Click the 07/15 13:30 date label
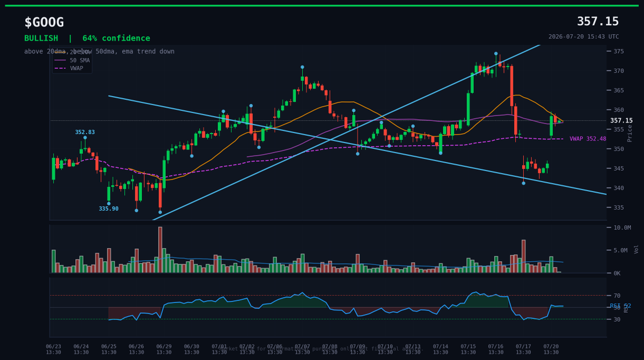Image resolution: width=644 pixels, height=360 pixels. click(468, 349)
